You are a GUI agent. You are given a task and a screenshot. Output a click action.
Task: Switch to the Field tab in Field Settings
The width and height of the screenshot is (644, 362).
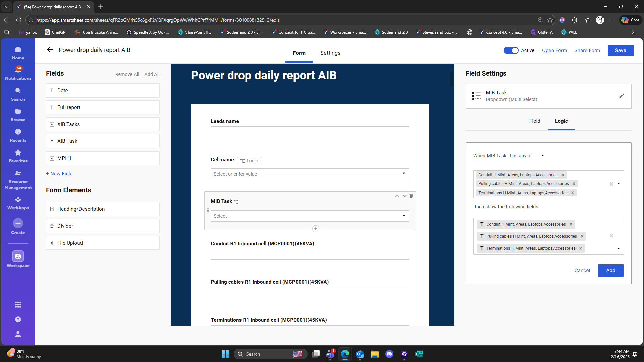[x=534, y=121]
